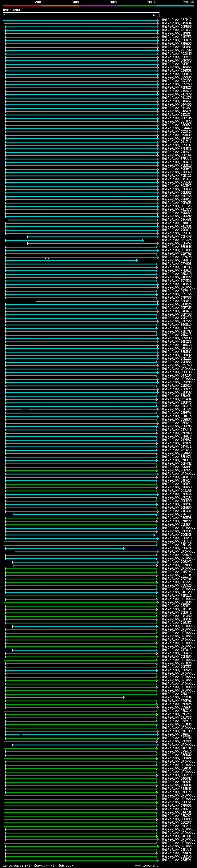
Task: Click the green ~80% identity legend bar
Action: tap(137, 6)
